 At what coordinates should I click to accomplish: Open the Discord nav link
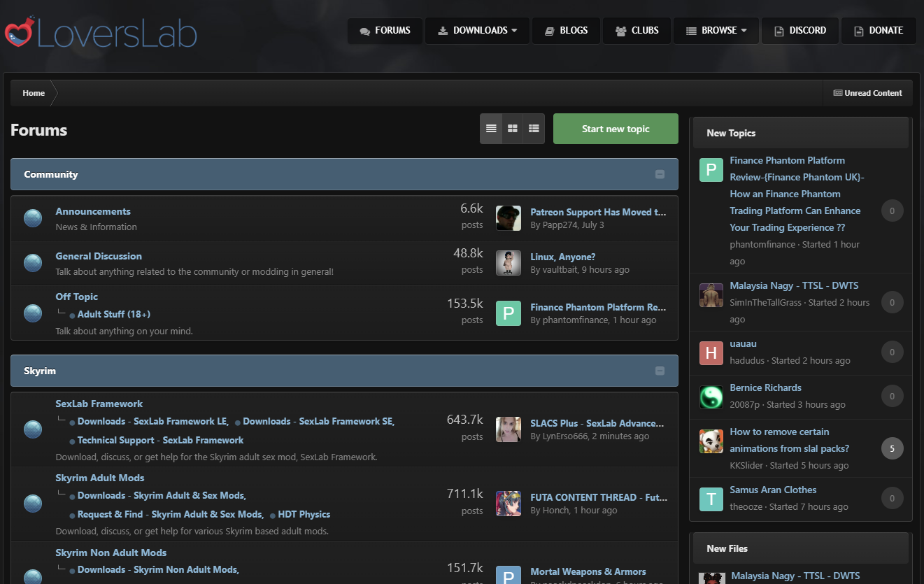(800, 31)
